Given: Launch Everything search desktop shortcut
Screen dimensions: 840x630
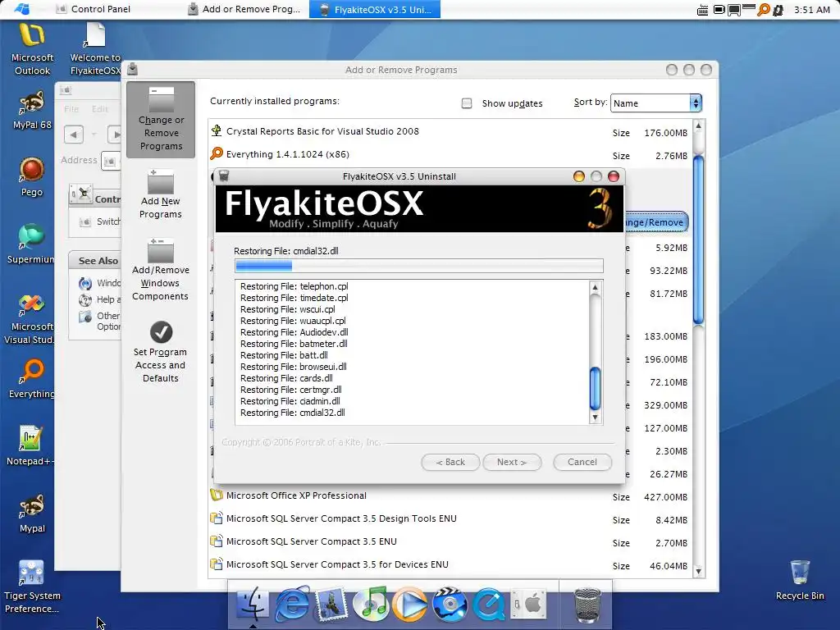Looking at the screenshot, I should (x=32, y=379).
